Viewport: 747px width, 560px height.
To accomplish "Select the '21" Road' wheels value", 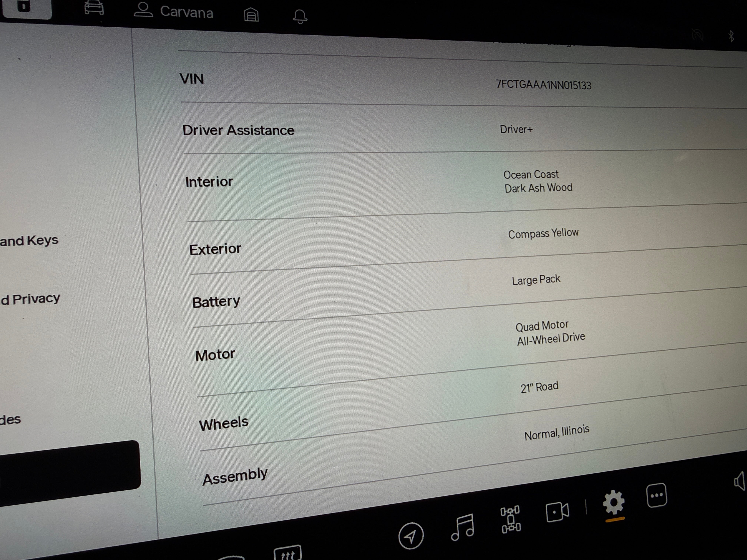I will 539,387.
